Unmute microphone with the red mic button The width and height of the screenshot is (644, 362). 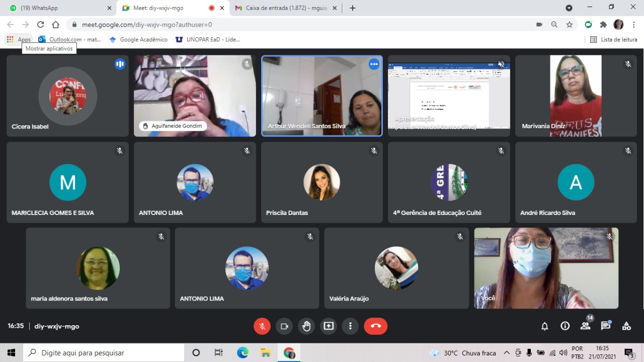coord(262,326)
